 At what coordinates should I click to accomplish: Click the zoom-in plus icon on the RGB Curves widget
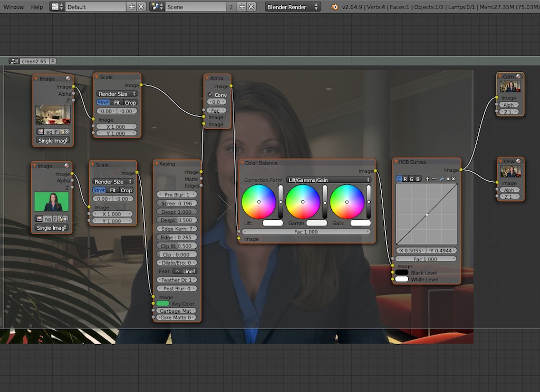tap(428, 179)
